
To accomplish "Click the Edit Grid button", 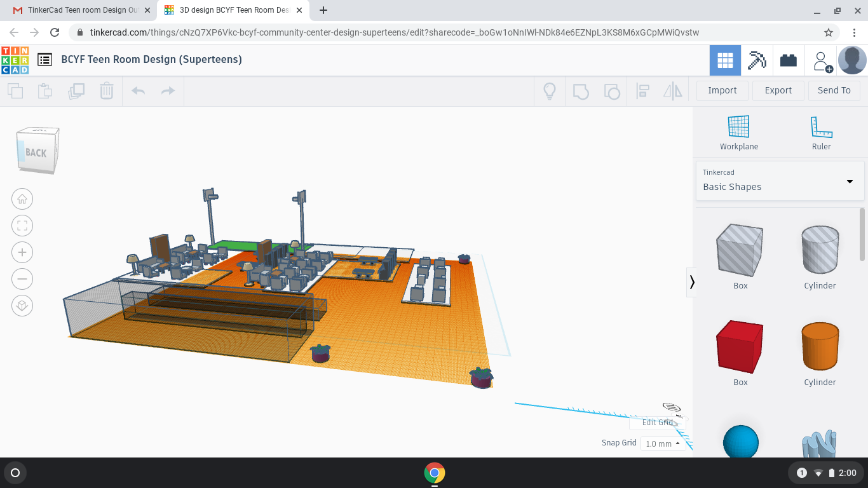I will click(657, 422).
